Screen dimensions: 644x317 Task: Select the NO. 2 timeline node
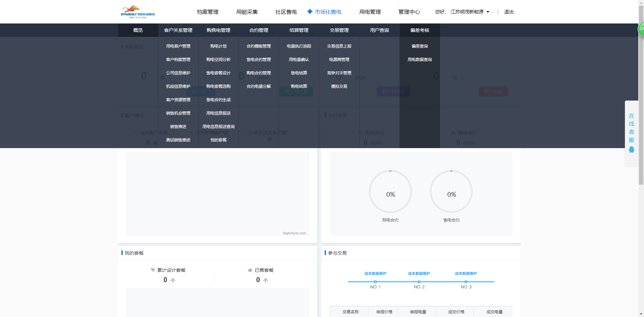[x=419, y=282]
